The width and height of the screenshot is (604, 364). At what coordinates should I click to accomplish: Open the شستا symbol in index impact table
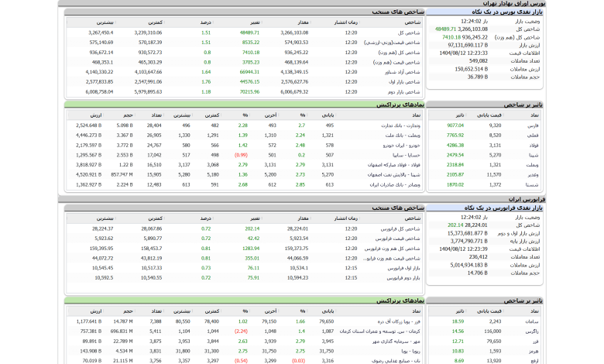533,184
